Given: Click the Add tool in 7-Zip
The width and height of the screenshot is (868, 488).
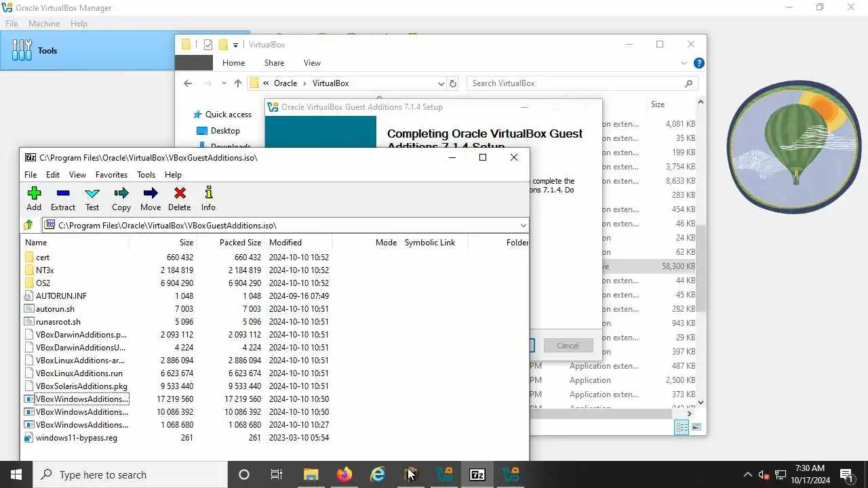Looking at the screenshot, I should (34, 199).
